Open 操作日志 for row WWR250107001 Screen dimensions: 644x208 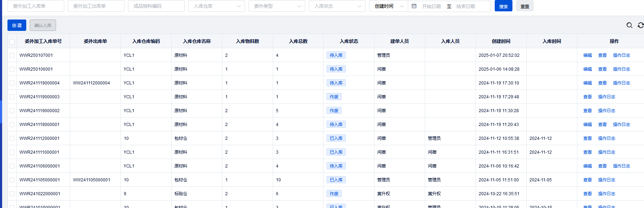pos(622,55)
